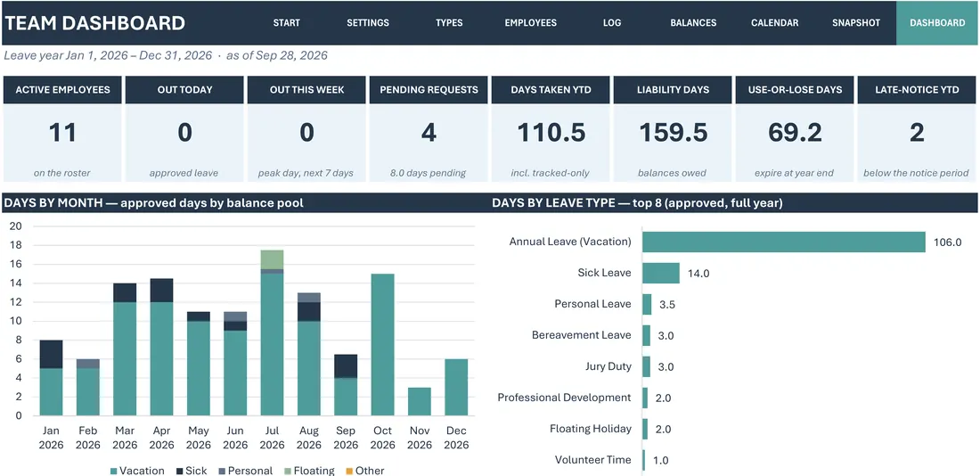Click the DAYS TAKEN YTD header
Screen dimensions: 980x476
click(551, 89)
